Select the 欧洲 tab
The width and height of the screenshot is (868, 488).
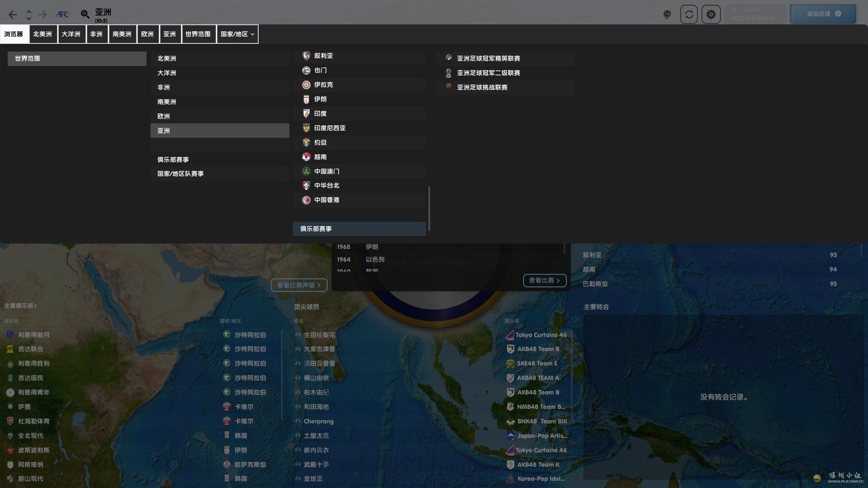(x=147, y=34)
